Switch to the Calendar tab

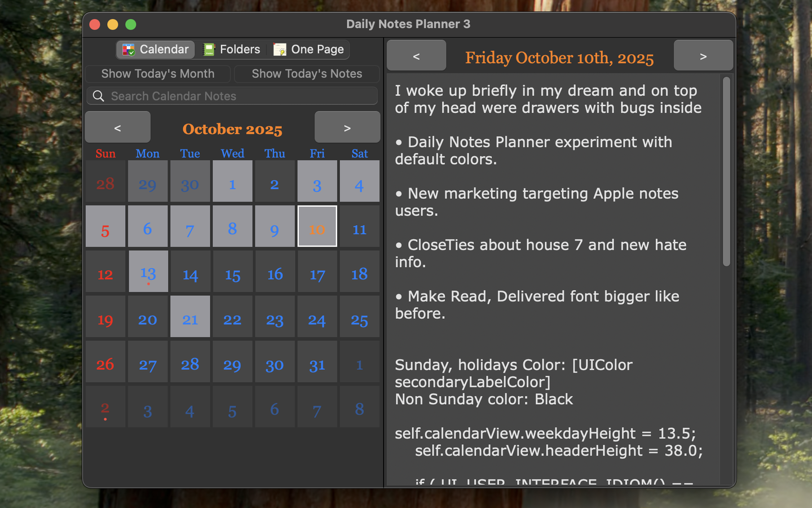[156, 50]
